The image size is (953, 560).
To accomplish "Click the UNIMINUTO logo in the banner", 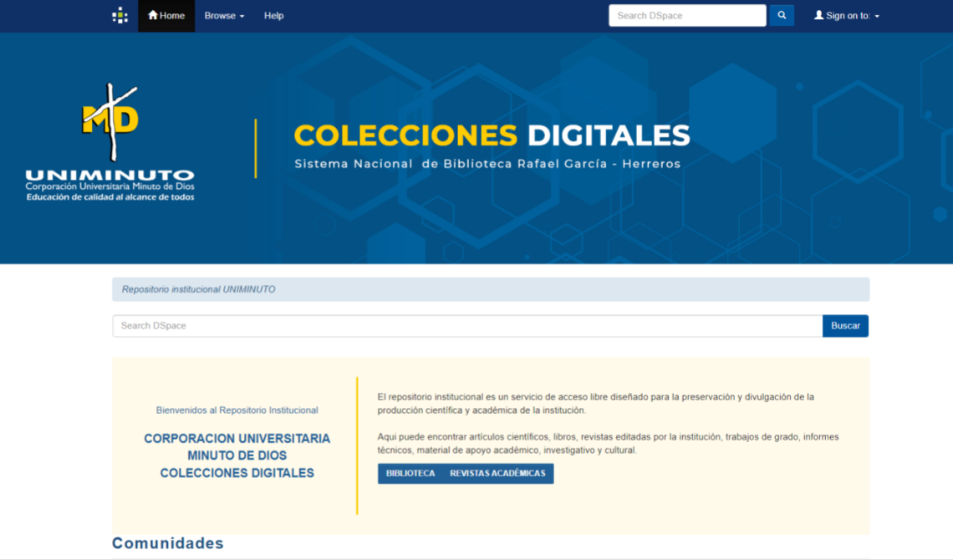I will click(x=110, y=142).
